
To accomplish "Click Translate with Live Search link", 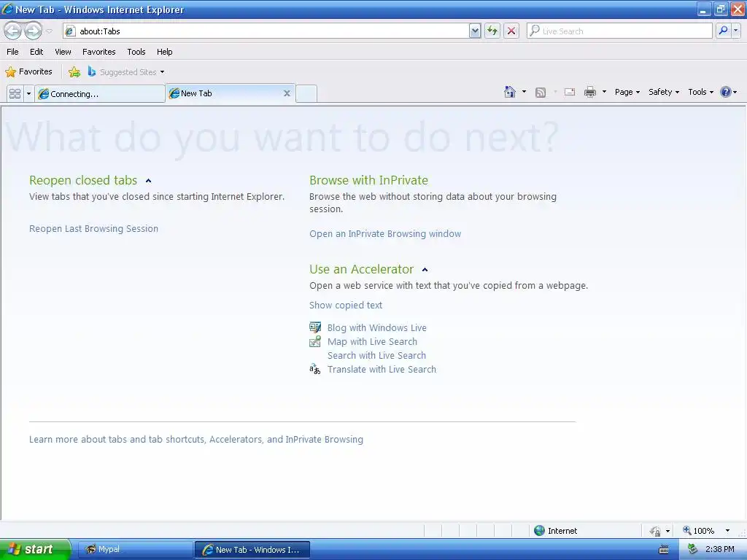I will pos(382,369).
